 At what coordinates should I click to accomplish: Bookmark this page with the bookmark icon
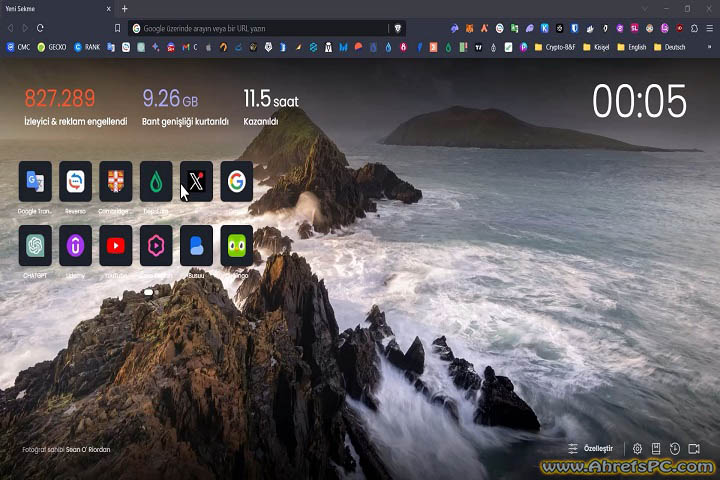click(118, 28)
